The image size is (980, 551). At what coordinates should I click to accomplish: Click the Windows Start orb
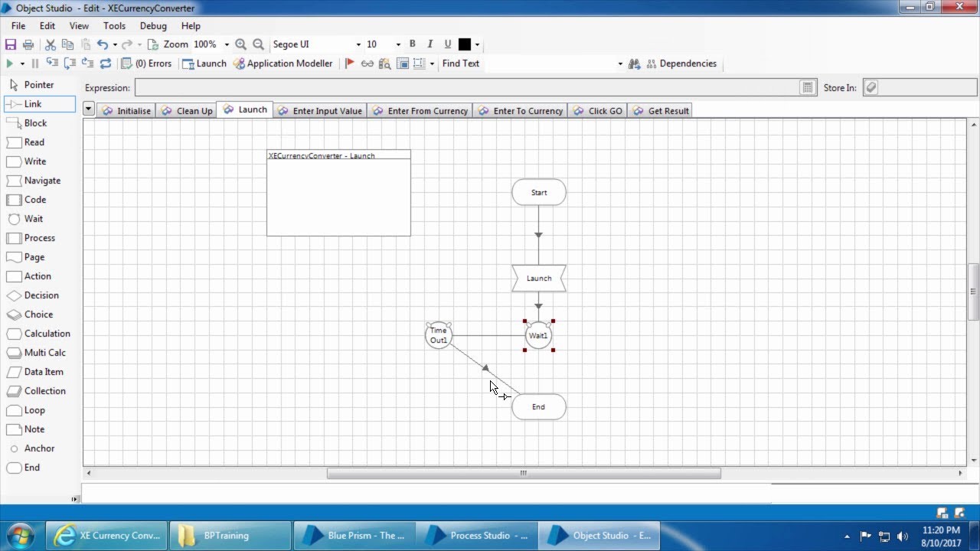click(x=19, y=535)
